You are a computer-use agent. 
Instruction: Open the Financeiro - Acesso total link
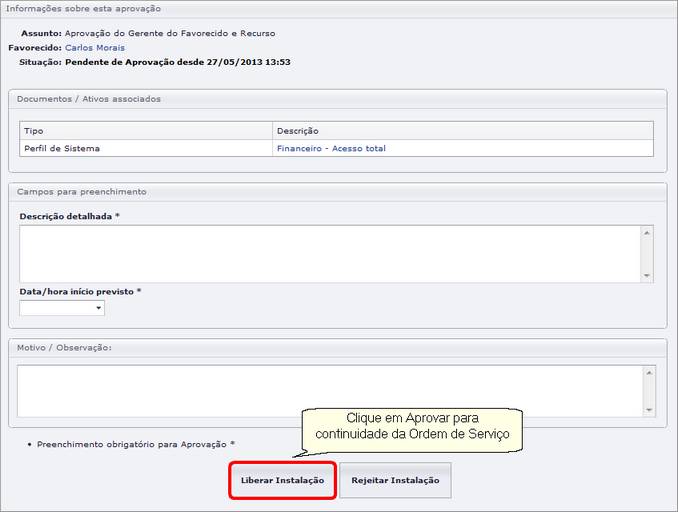(330, 148)
